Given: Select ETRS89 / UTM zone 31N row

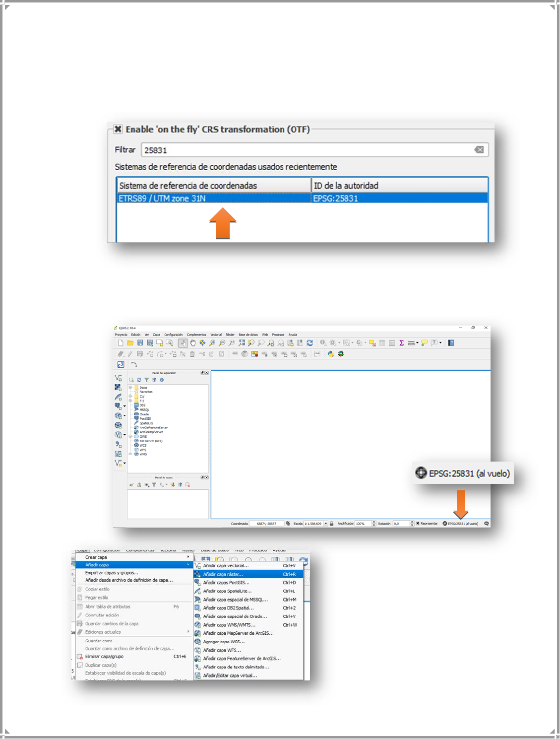Looking at the screenshot, I should [x=302, y=199].
